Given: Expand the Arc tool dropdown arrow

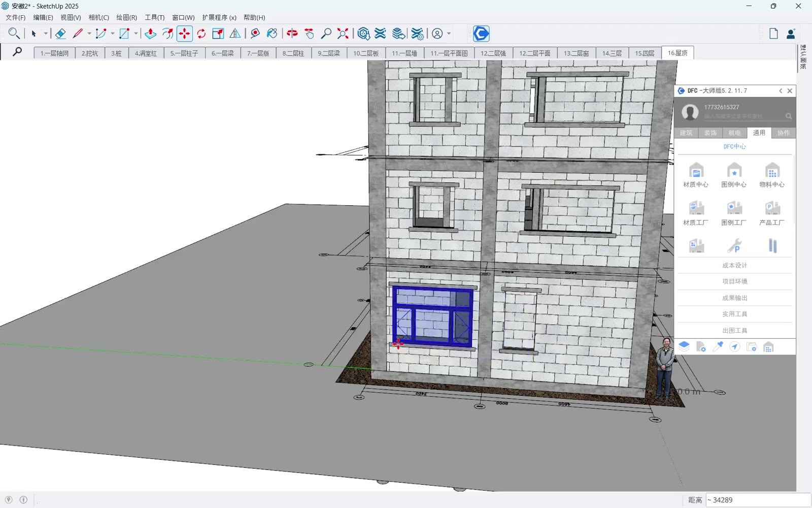Looking at the screenshot, I should (x=113, y=34).
